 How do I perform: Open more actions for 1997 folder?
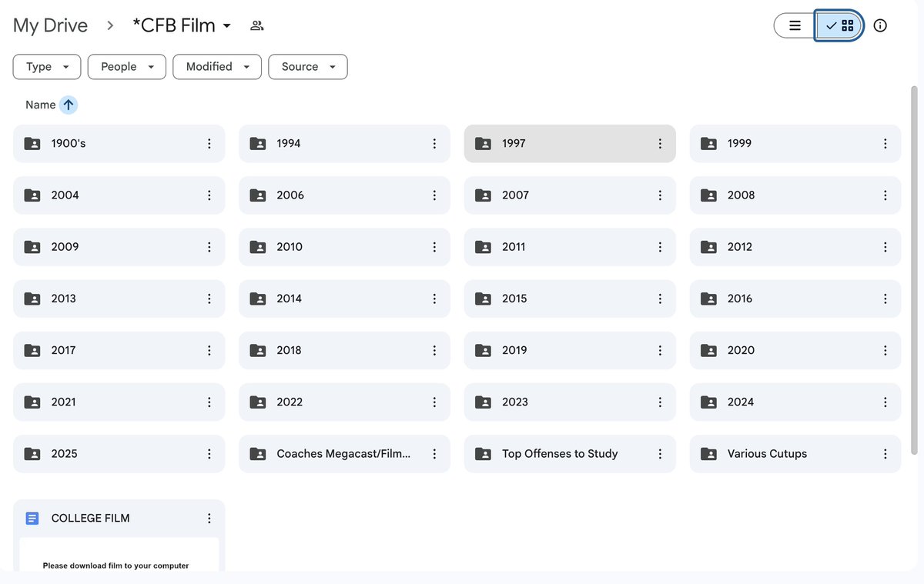pyautogui.click(x=660, y=144)
